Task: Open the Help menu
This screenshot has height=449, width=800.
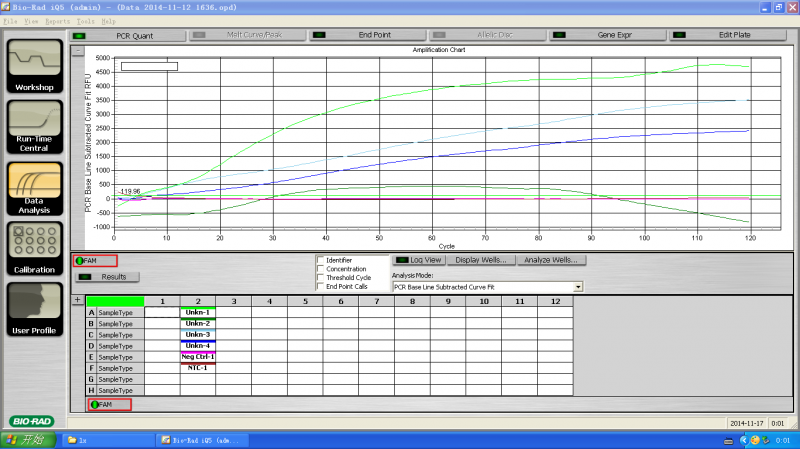Action: (x=108, y=21)
